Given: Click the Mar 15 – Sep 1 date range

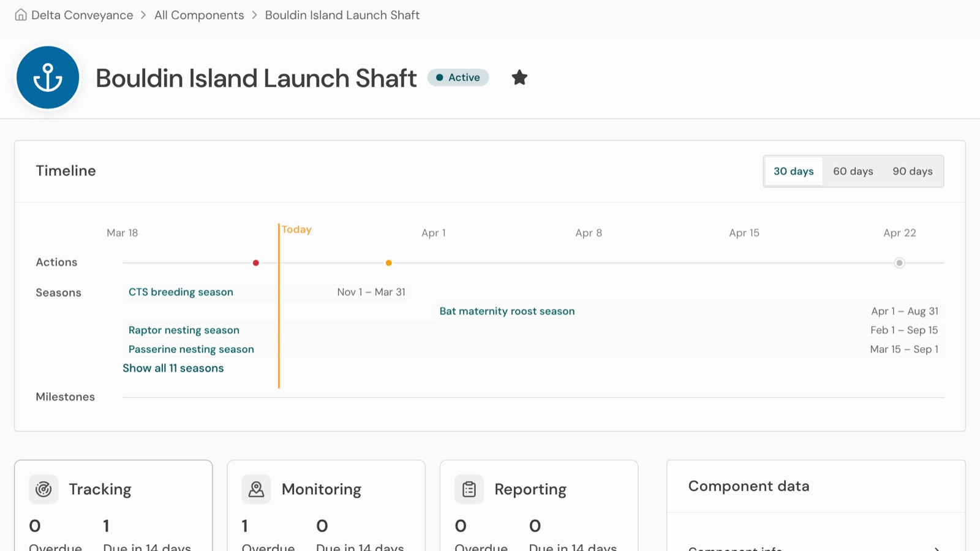Looking at the screenshot, I should click(904, 349).
